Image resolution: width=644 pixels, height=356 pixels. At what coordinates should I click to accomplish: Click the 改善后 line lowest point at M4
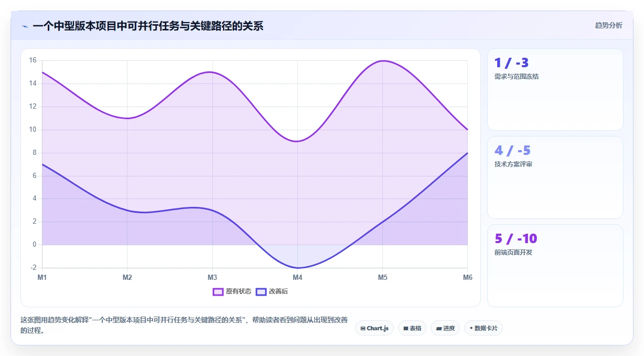coord(297,268)
